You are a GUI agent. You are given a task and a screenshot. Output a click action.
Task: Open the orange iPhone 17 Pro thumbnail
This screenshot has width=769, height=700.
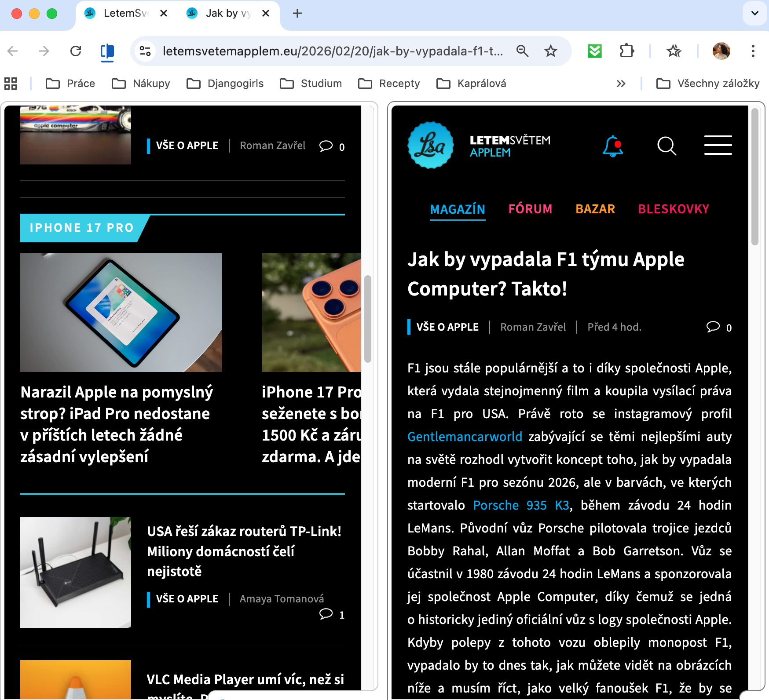point(311,313)
